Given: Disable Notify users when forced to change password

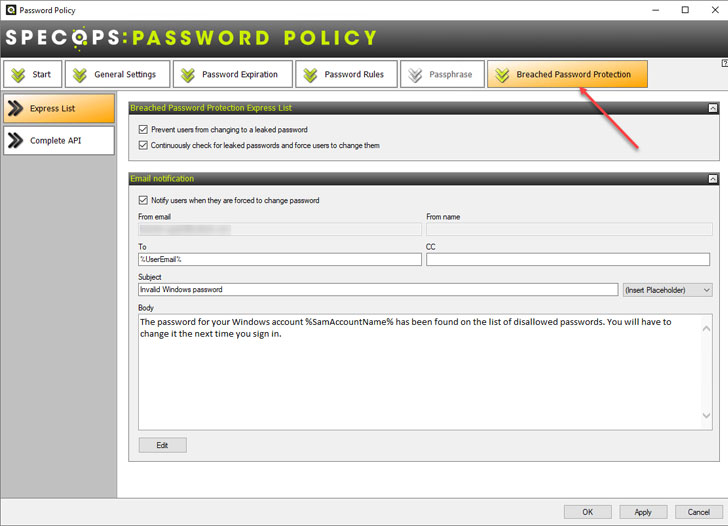Looking at the screenshot, I should pyautogui.click(x=144, y=201).
